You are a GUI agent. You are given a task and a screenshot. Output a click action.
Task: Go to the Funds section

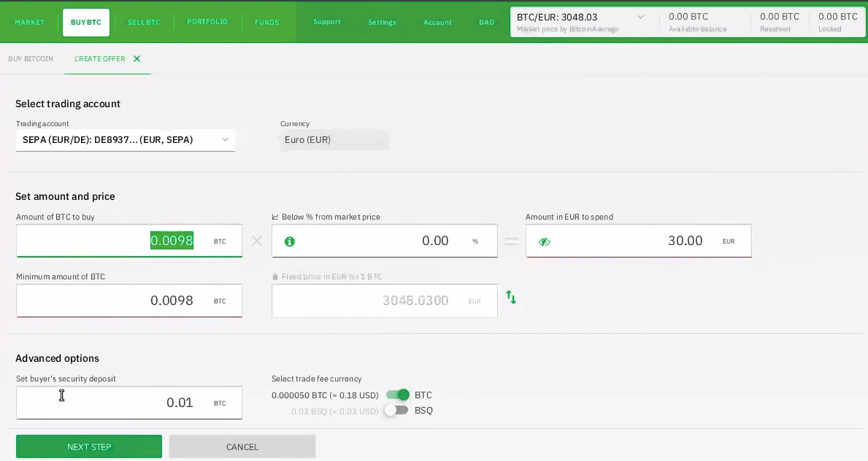click(267, 22)
